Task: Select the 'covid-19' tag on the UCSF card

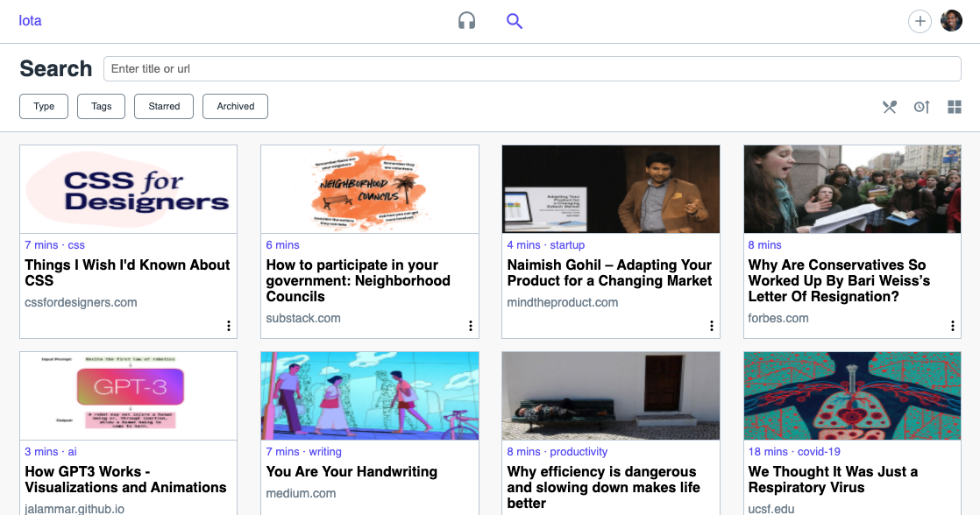Action: click(x=819, y=452)
